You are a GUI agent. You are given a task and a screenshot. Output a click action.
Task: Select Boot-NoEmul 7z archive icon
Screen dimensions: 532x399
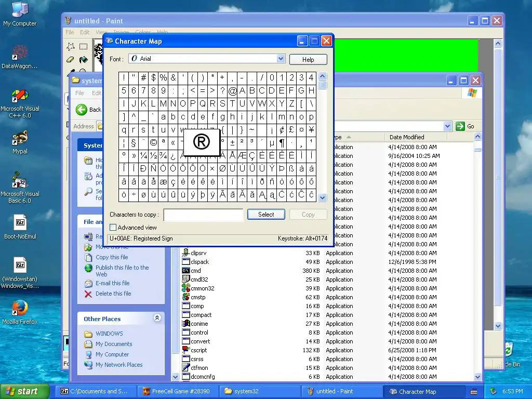pyautogui.click(x=20, y=227)
